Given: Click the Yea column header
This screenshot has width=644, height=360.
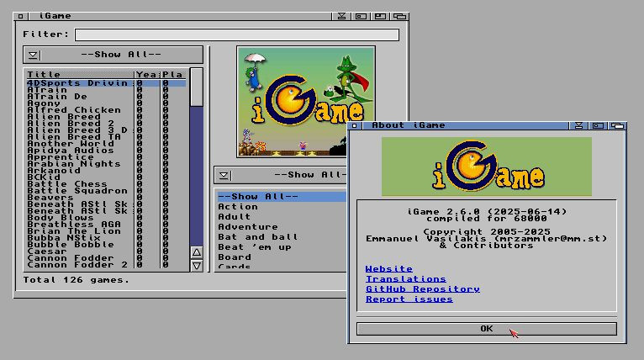Looking at the screenshot, I should click(x=148, y=74).
